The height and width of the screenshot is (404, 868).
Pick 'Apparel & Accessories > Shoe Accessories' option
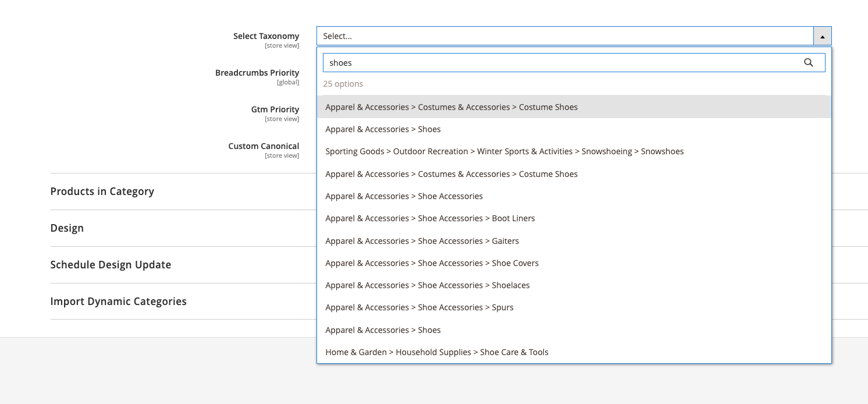(404, 196)
